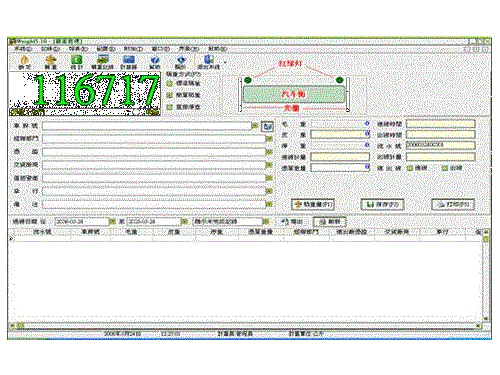Click the horizontal scrollbar under the records table
The width and height of the screenshot is (500, 375).
pyautogui.click(x=245, y=325)
